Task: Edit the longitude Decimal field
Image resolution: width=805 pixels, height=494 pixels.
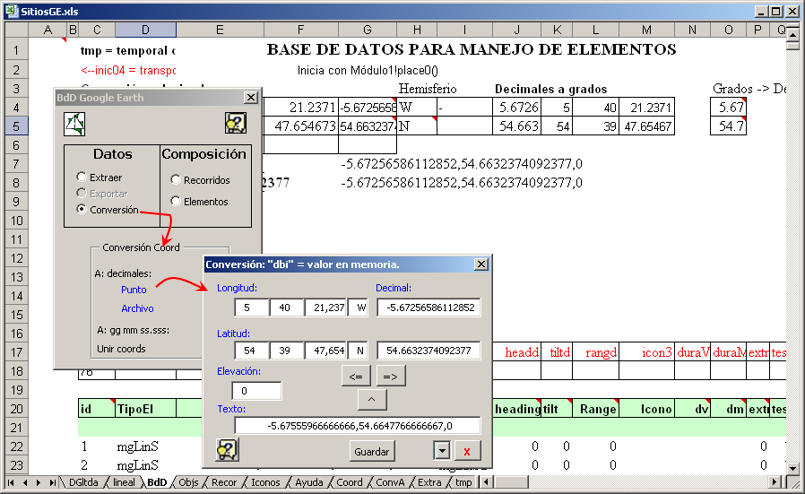Action: coord(429,308)
